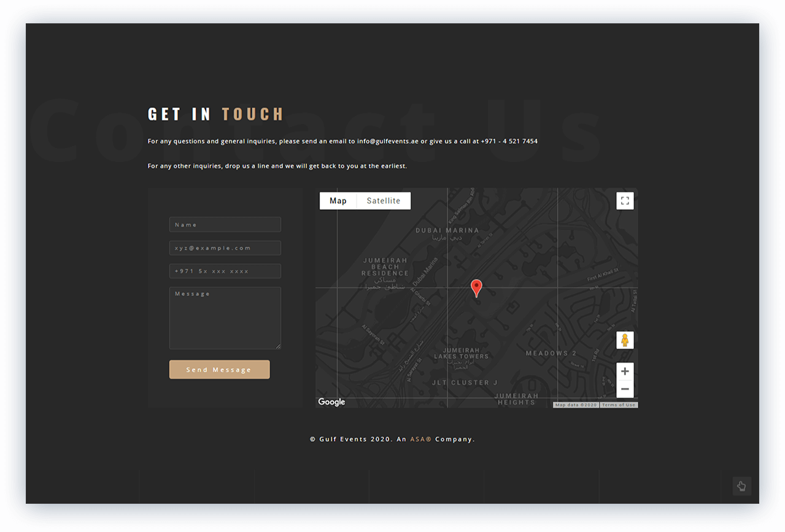Switch to the Satellite view tab

click(x=384, y=201)
